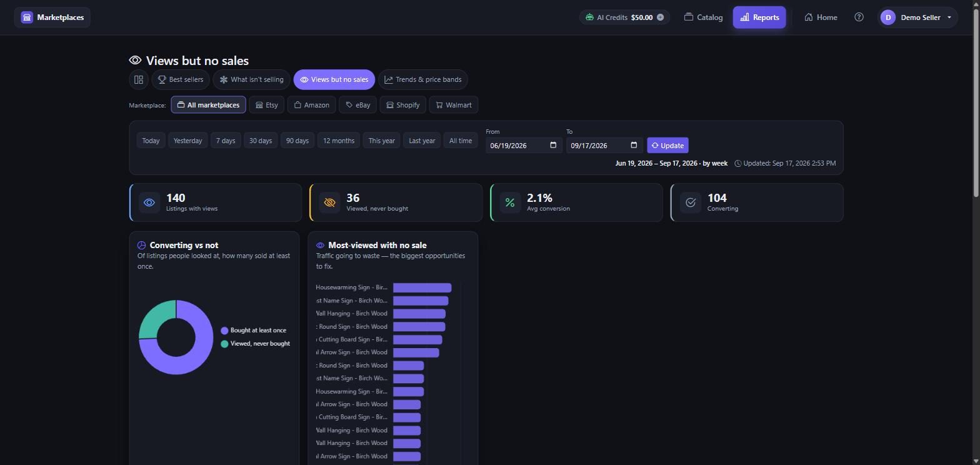Toggle Bought at least once legend swatch

pyautogui.click(x=224, y=331)
